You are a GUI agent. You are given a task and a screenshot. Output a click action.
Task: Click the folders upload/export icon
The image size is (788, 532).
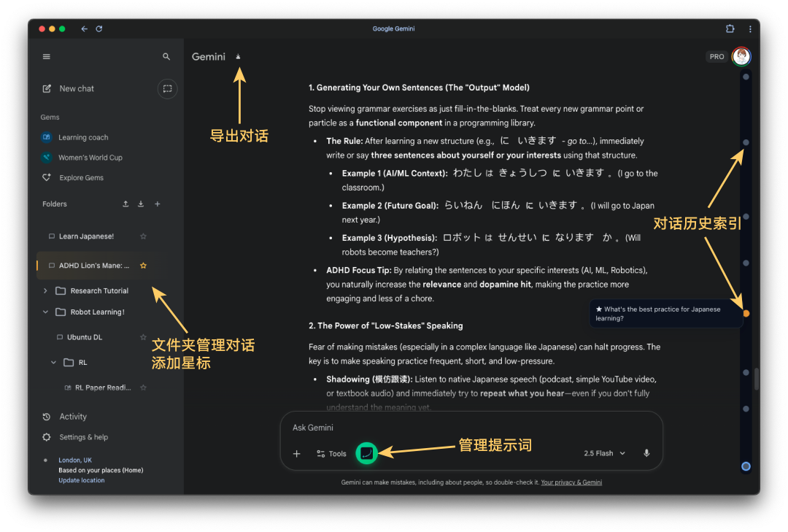tap(125, 204)
